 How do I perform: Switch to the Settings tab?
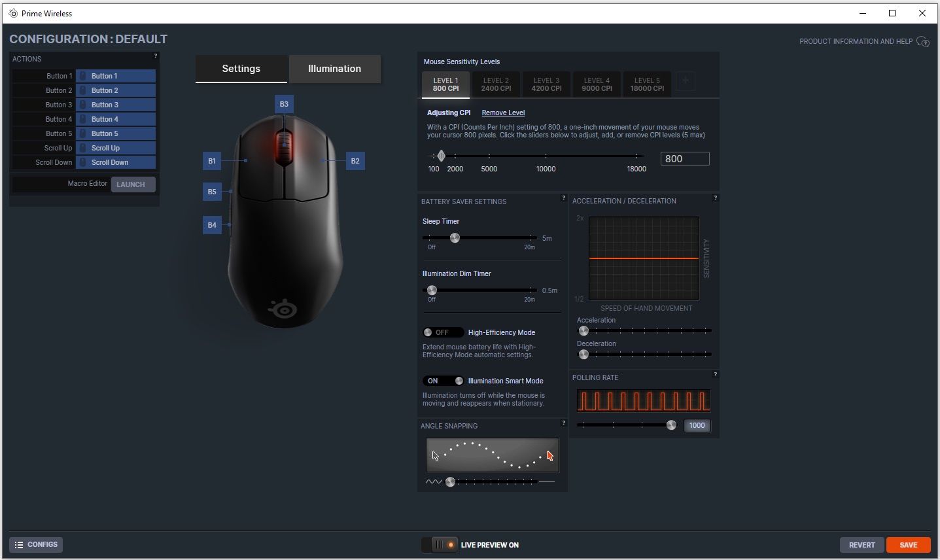point(241,69)
